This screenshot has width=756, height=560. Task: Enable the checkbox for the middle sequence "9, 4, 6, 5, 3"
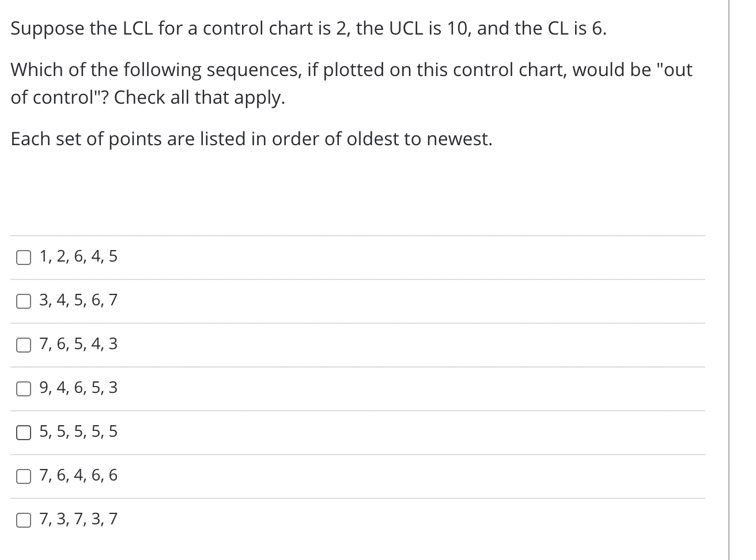(x=23, y=389)
